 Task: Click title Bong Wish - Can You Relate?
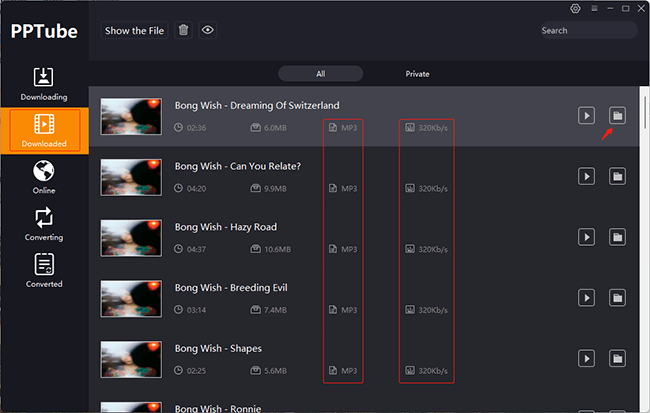point(238,166)
